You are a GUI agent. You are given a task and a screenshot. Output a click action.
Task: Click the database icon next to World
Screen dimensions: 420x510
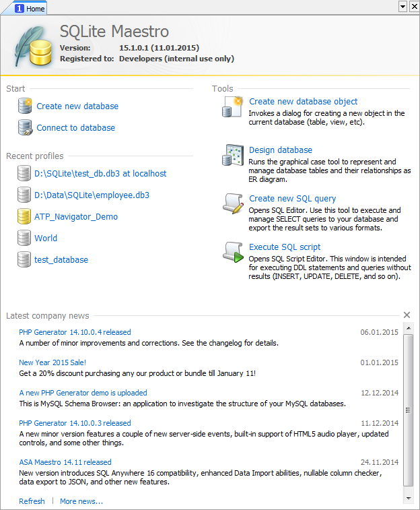(24, 238)
